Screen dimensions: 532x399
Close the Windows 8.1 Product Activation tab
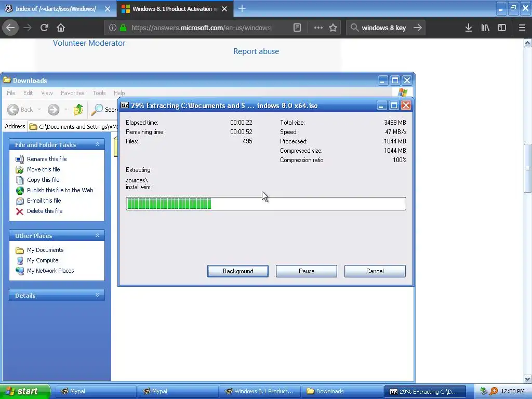[x=224, y=9]
